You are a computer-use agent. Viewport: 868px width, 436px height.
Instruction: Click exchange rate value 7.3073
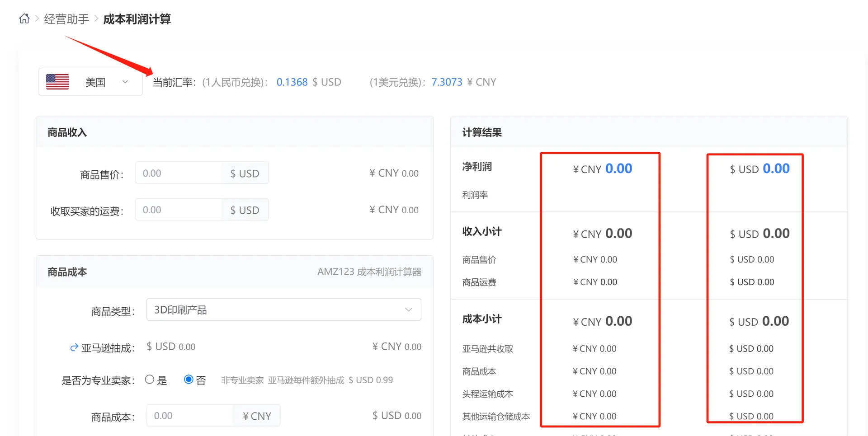coord(447,82)
